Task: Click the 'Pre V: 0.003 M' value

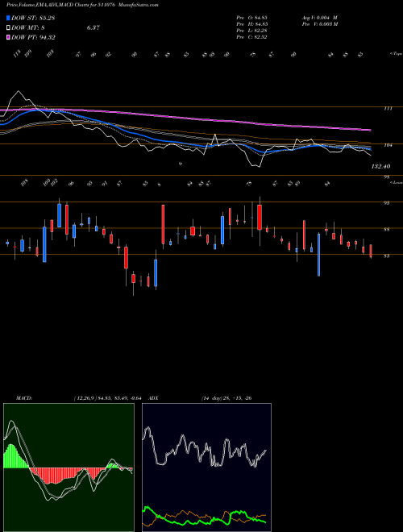Action: coord(319,23)
